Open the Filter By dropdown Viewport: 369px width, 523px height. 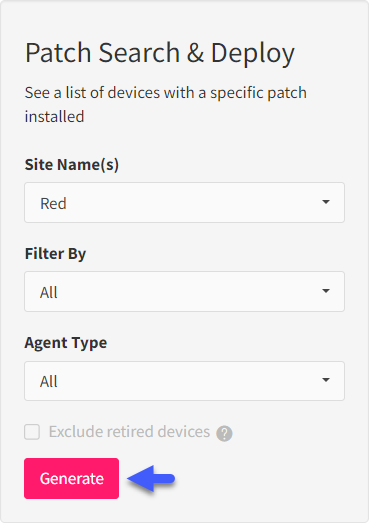[x=184, y=292]
